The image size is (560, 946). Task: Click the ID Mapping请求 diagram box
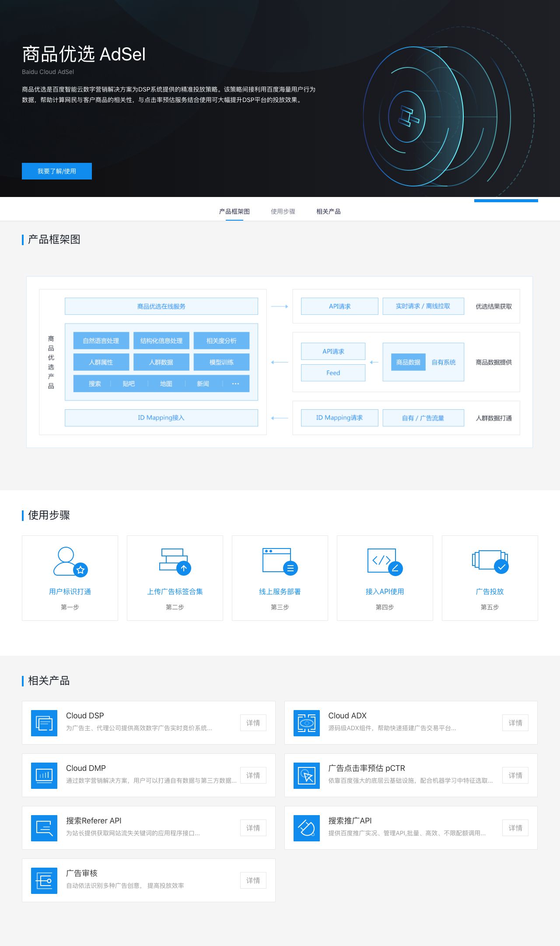point(339,418)
